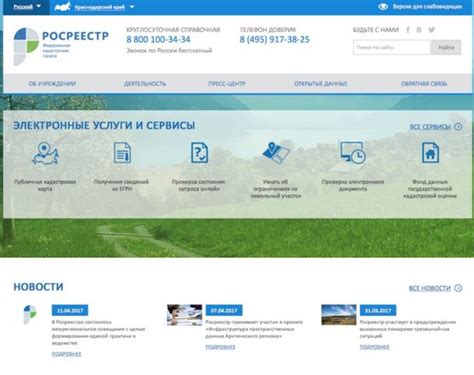Open the 31.03.2017 news landscape thumbnail
This screenshot has width=474, height=375.
tap(339, 315)
